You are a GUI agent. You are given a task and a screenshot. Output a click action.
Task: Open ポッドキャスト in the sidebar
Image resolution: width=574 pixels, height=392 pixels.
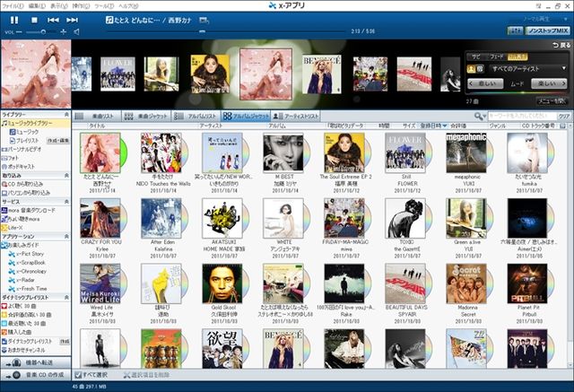[x=18, y=167]
